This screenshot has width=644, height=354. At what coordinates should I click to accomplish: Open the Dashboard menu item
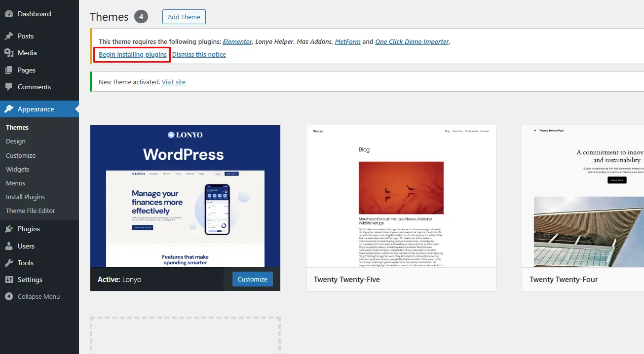click(39, 14)
